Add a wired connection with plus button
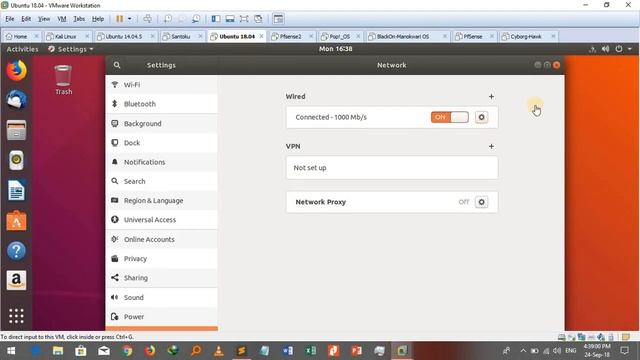 (x=491, y=96)
